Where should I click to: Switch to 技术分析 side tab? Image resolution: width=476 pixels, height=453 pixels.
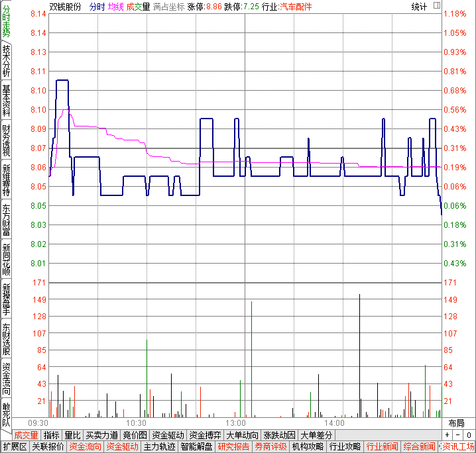(x=6, y=61)
